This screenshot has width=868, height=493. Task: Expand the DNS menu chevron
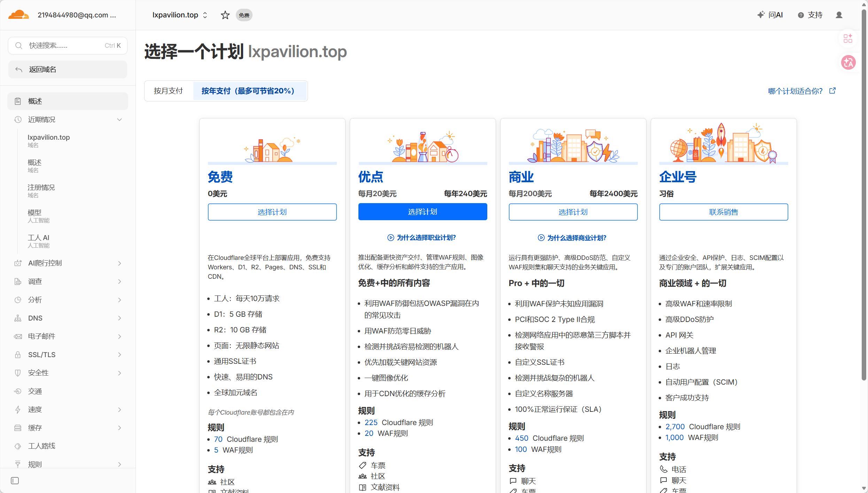coord(119,318)
